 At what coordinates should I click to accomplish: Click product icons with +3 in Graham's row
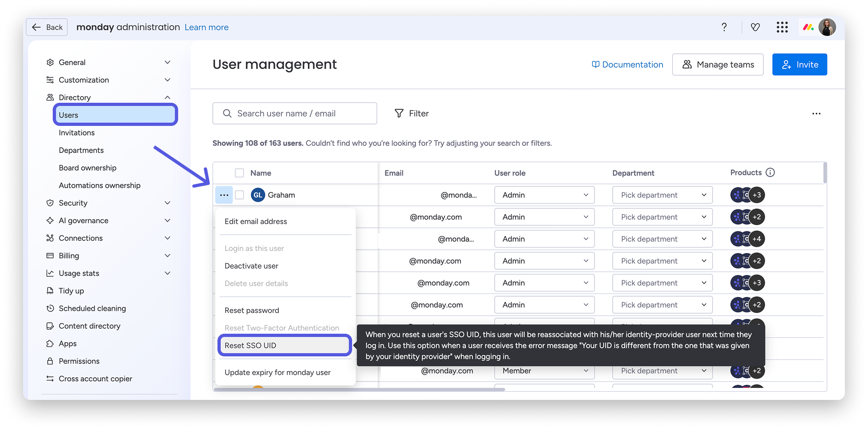(747, 195)
